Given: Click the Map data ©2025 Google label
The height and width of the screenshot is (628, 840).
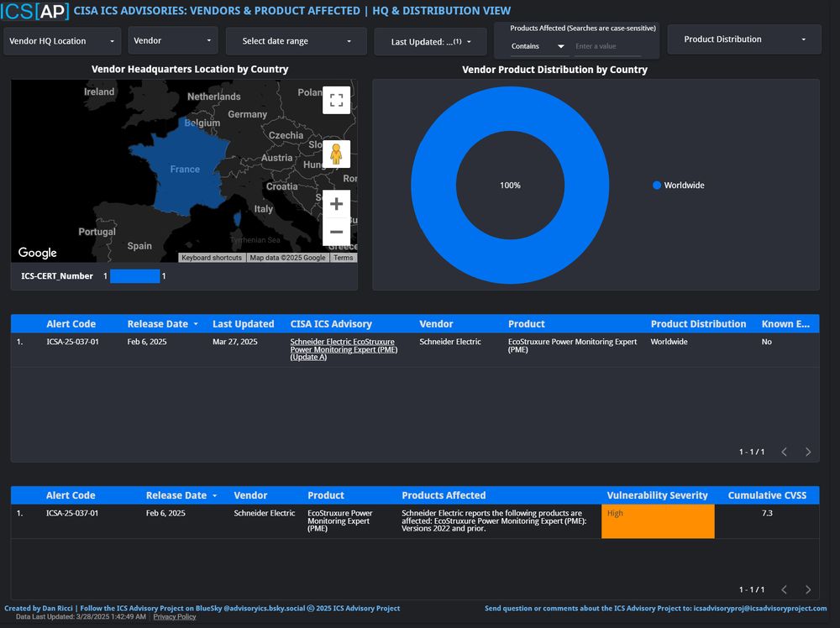Looking at the screenshot, I should [287, 258].
